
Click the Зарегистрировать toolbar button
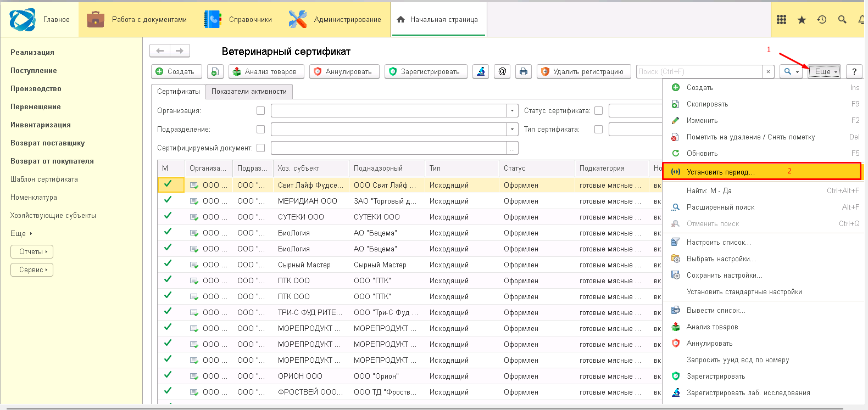[x=426, y=71]
